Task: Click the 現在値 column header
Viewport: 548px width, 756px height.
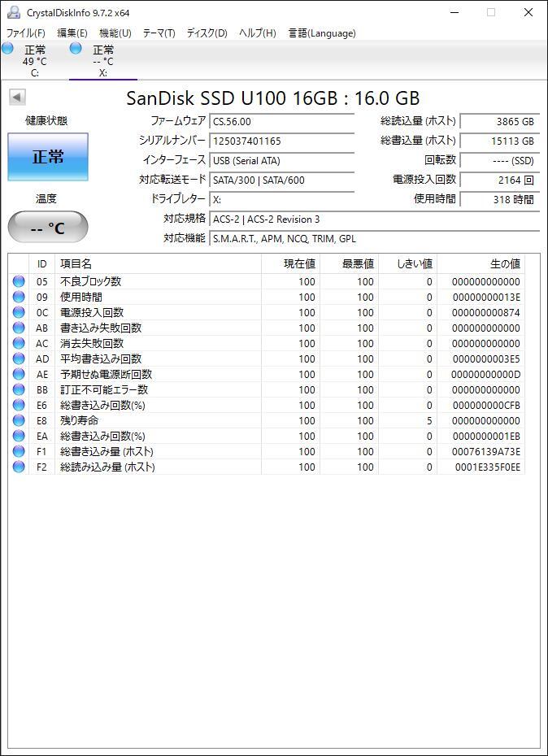Action: click(x=290, y=263)
